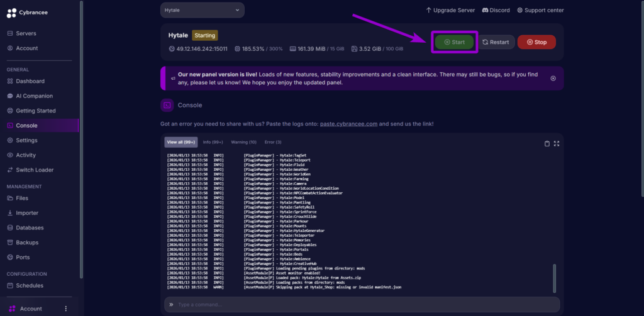
Task: Select Console in the sidebar
Action: click(x=40, y=126)
